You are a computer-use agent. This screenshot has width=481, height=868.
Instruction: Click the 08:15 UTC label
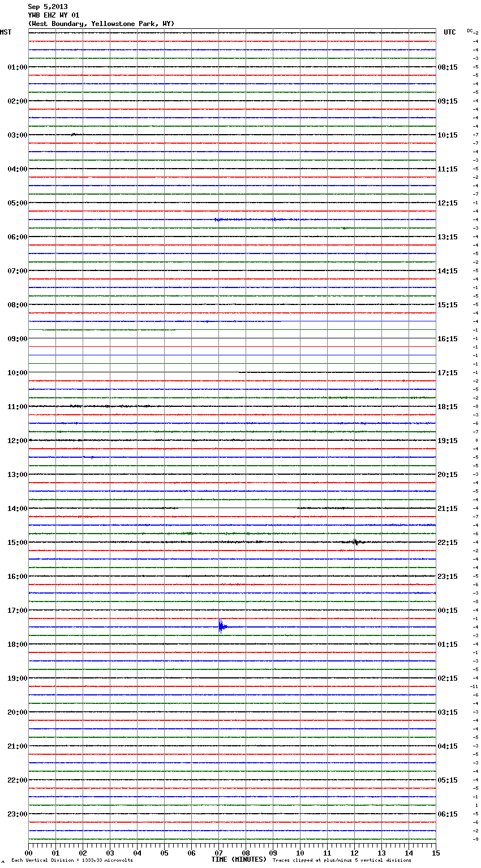(x=448, y=67)
